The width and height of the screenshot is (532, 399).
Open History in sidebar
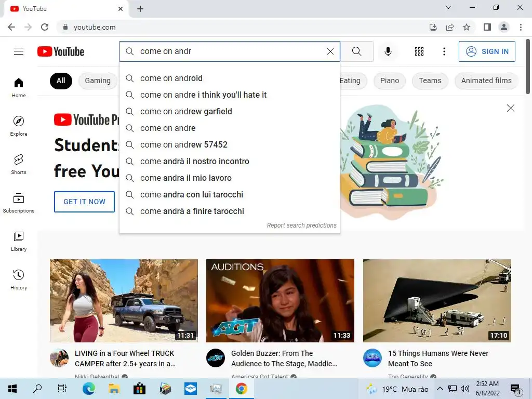[x=19, y=280]
